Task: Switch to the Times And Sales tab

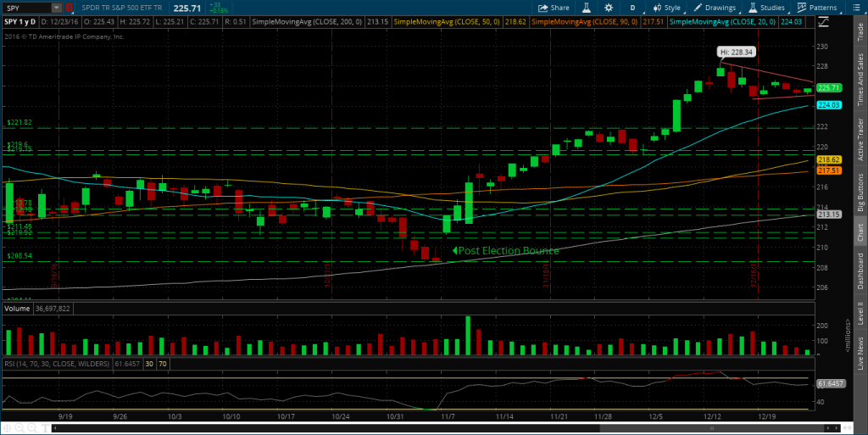Action: (860, 79)
